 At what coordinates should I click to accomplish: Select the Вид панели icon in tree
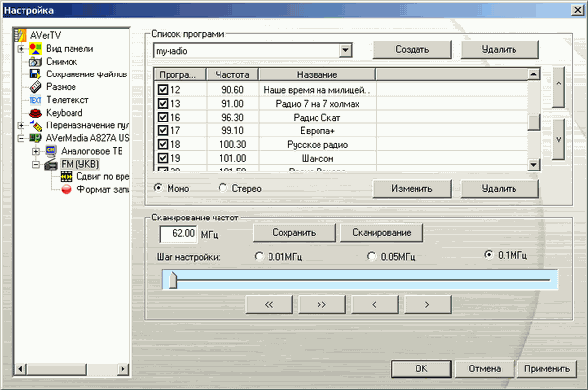click(x=35, y=49)
